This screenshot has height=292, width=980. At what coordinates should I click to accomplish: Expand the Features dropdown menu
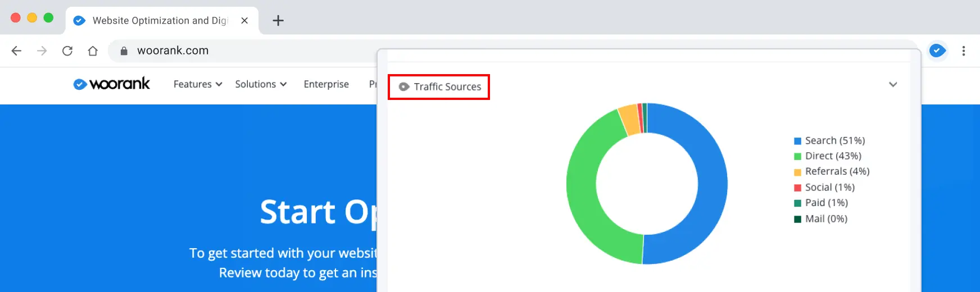point(198,84)
